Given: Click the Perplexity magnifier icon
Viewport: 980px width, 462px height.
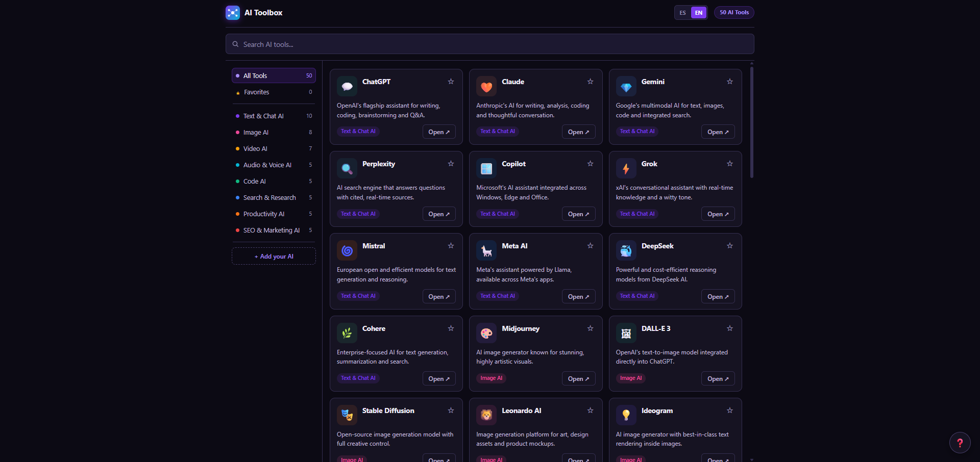Looking at the screenshot, I should coord(347,168).
